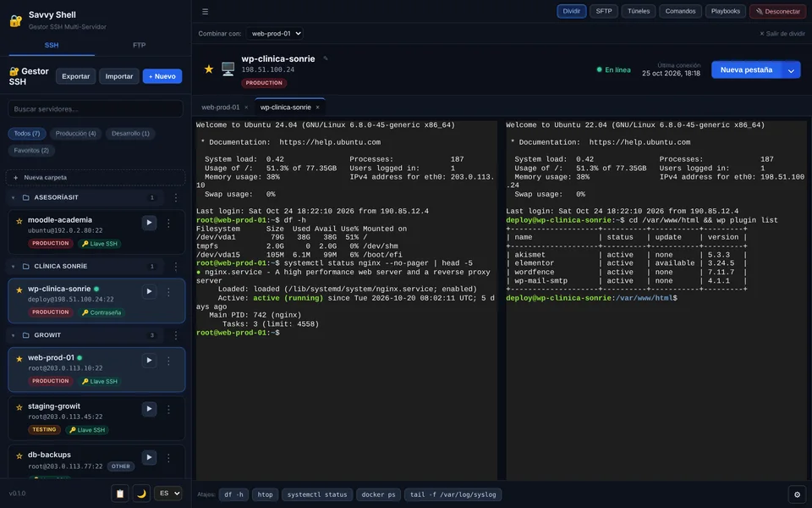
Task: Close the web-prod-01 terminal tab
Action: coord(246,108)
